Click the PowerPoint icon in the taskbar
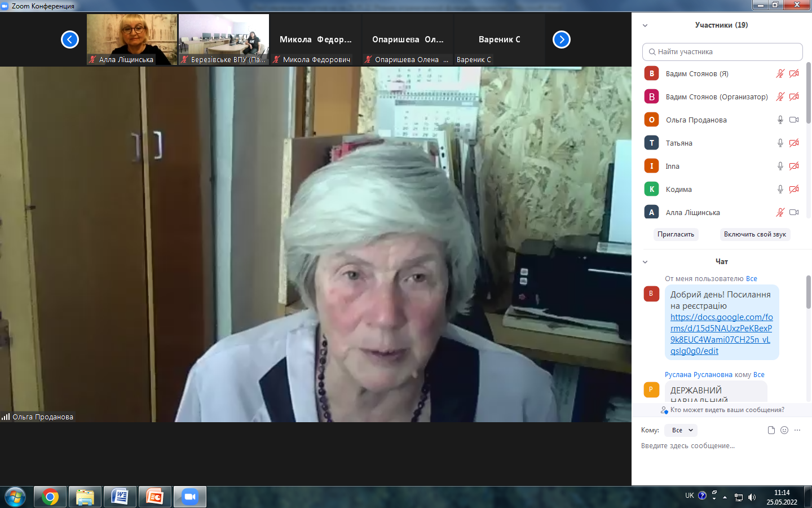Image resolution: width=812 pixels, height=508 pixels. coord(155,497)
